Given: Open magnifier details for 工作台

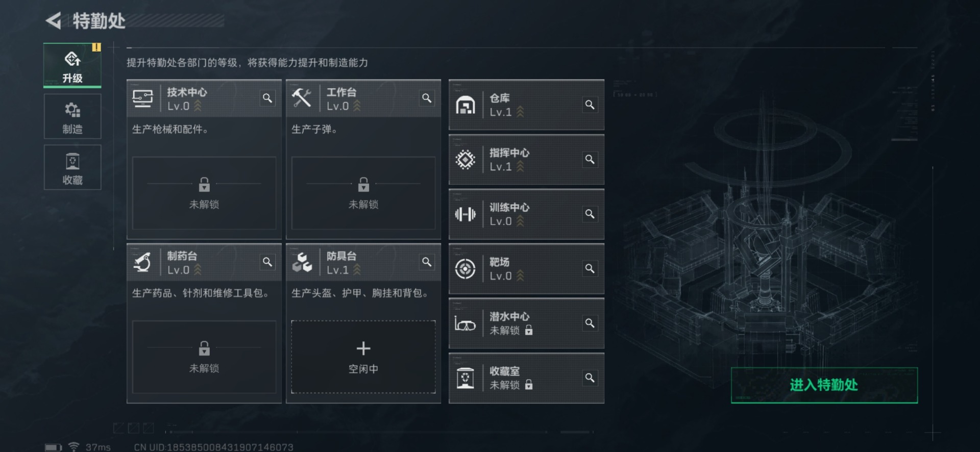Looking at the screenshot, I should pyautogui.click(x=427, y=98).
